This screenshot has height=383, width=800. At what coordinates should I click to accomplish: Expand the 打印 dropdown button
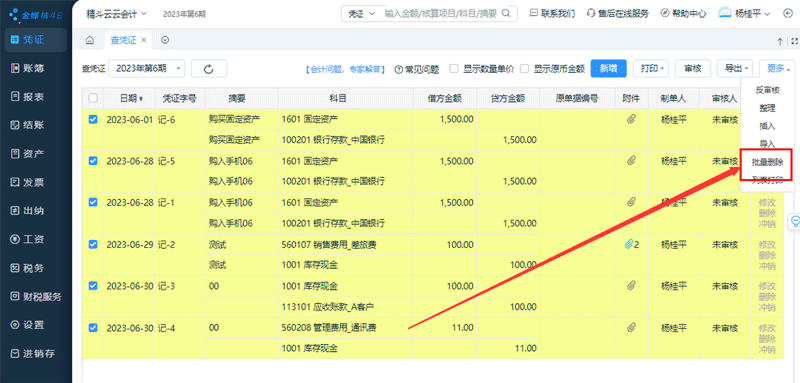(x=651, y=68)
